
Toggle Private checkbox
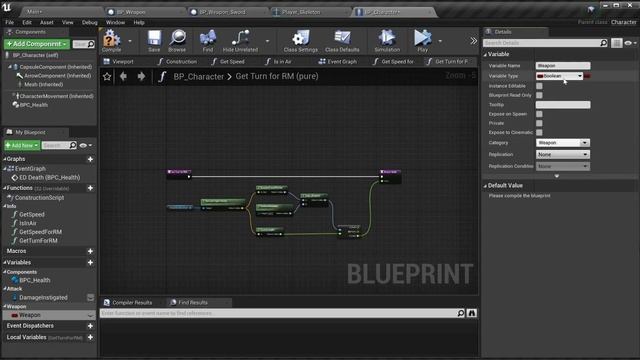[x=539, y=123]
